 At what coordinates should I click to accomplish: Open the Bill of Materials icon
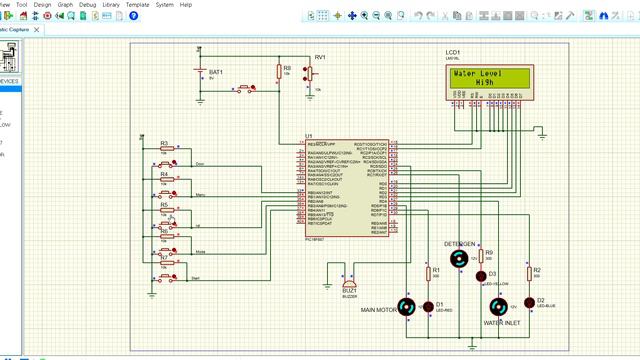point(95,16)
